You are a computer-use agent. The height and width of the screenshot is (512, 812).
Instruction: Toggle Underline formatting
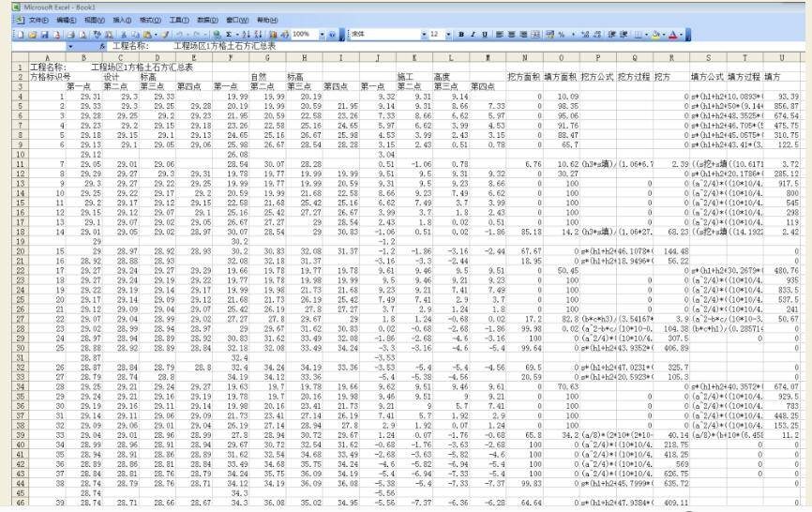click(485, 34)
